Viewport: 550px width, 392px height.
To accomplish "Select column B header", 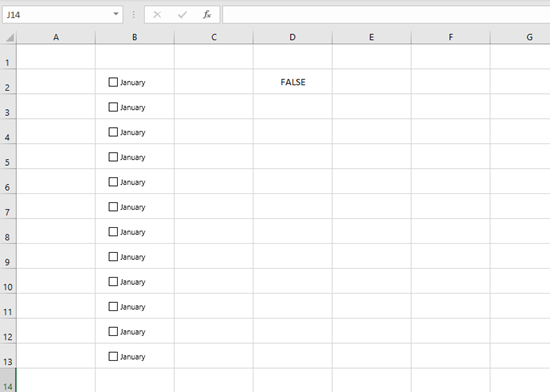I will click(x=135, y=37).
